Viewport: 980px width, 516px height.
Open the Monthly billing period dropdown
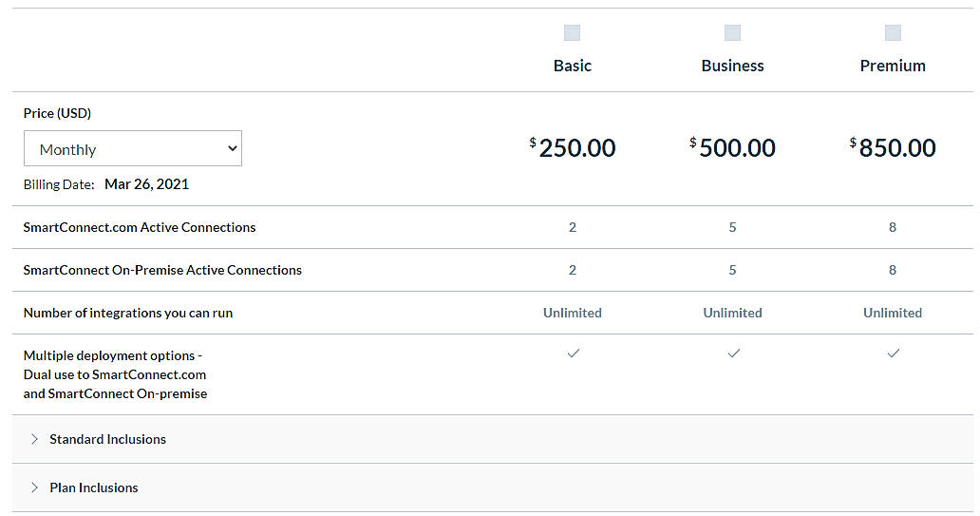(x=133, y=148)
